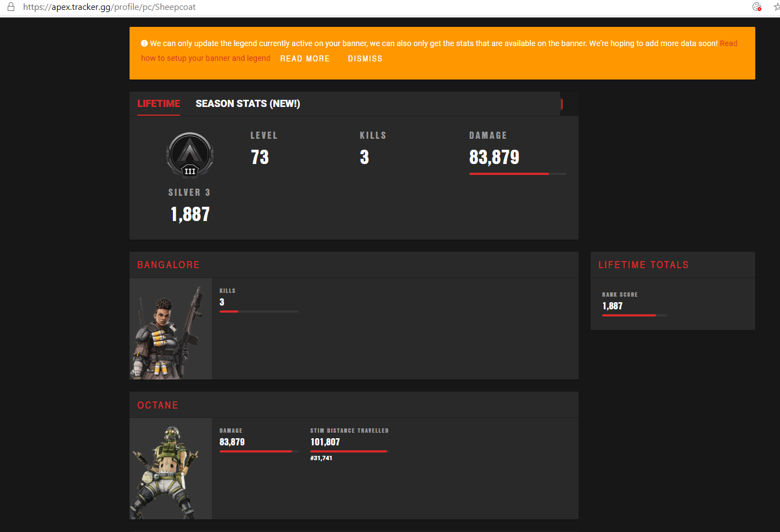This screenshot has width=780, height=532.
Task: Click the #31,741 ranking under stim distance
Action: [x=321, y=458]
